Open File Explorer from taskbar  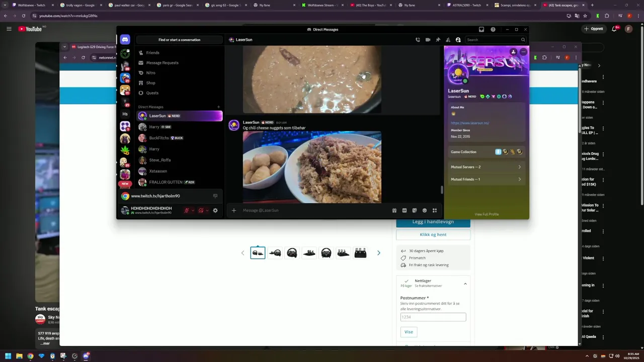pyautogui.click(x=19, y=356)
